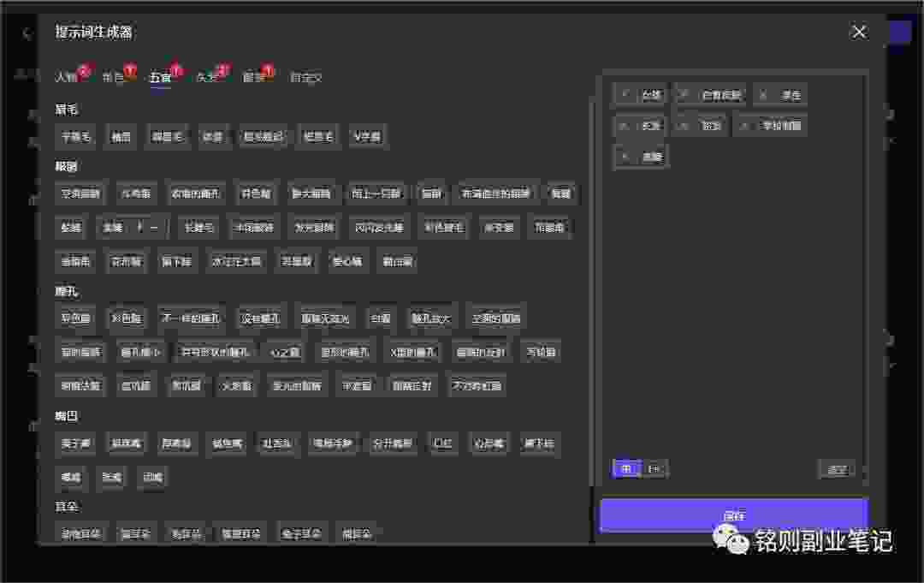Choose the 不一样的瞳孔 pupil tag
This screenshot has width=924, height=583.
191,318
